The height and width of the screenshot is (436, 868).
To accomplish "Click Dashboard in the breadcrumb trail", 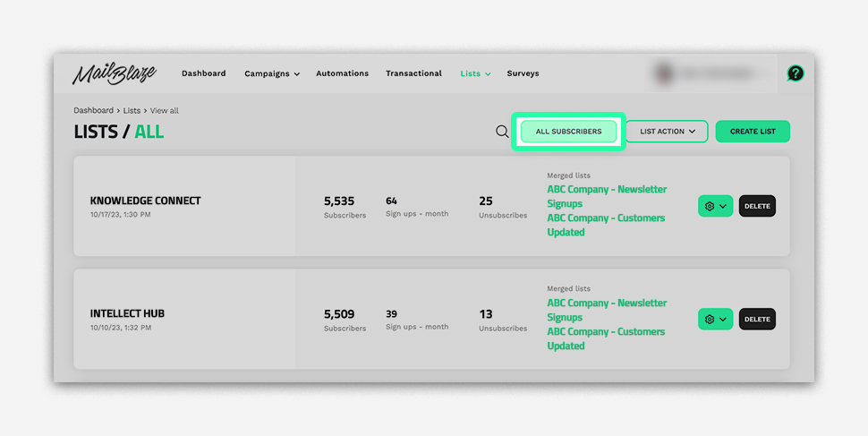I will pyautogui.click(x=93, y=110).
